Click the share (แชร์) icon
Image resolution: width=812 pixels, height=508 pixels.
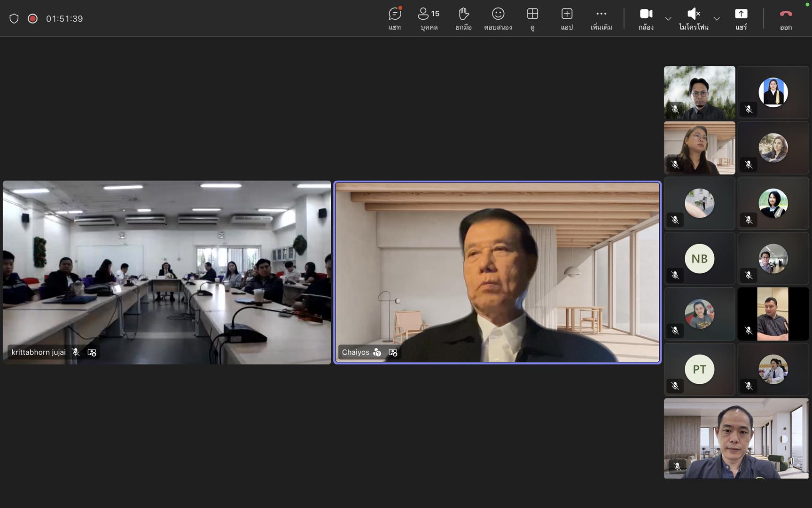(x=742, y=14)
